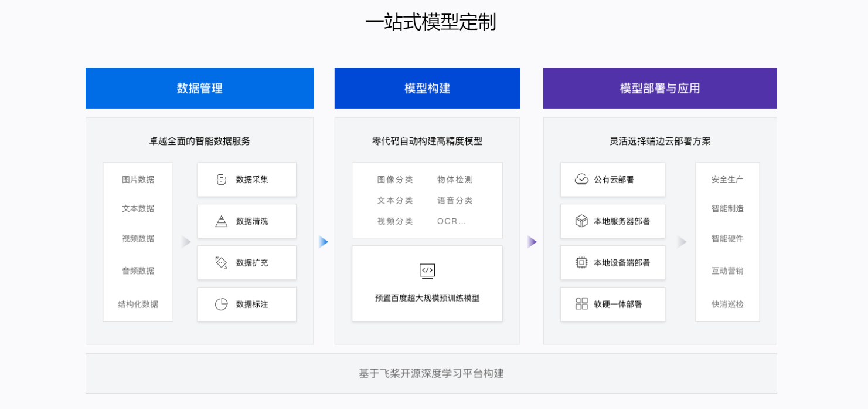This screenshot has height=409, width=868.
Task: Click the 结构化数据 data type label
Action: (x=138, y=304)
